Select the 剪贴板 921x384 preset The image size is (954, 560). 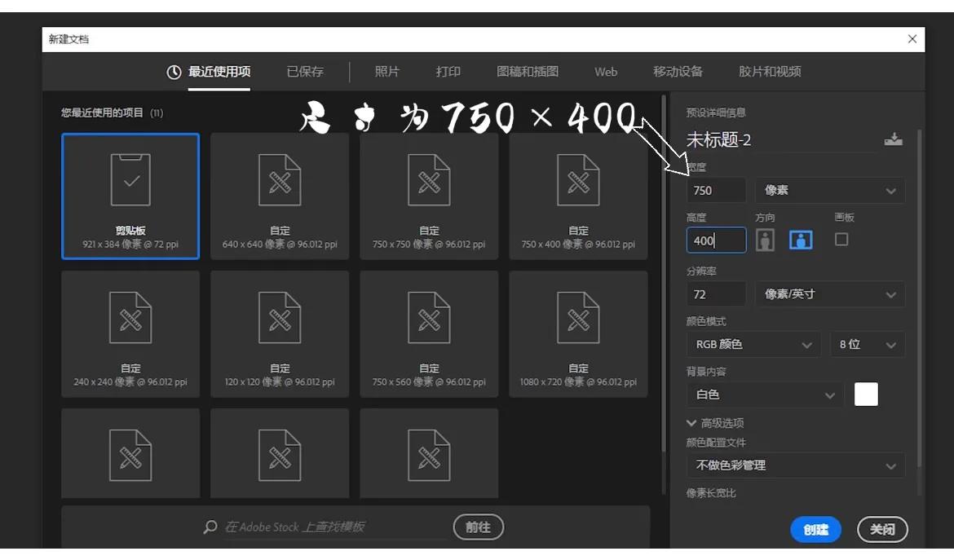coord(130,196)
